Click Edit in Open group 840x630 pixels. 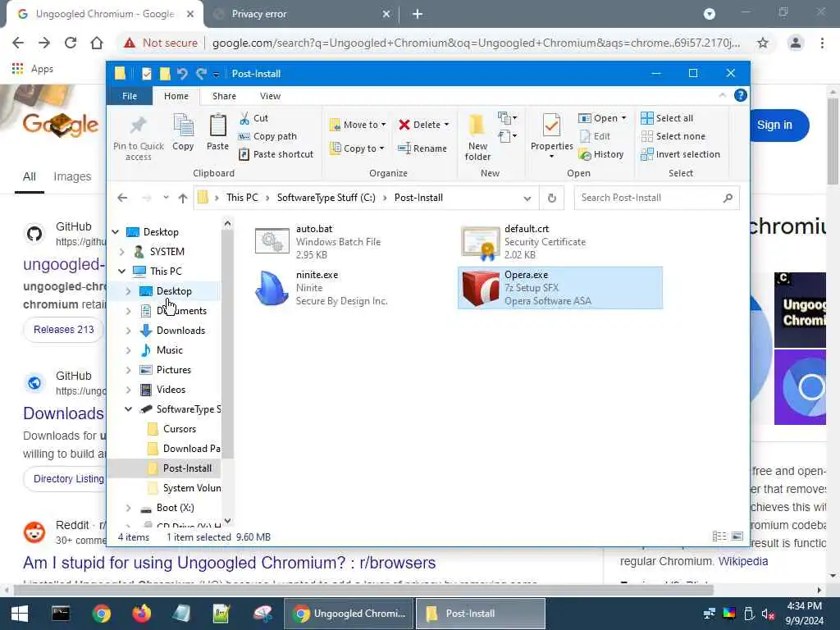(x=595, y=137)
